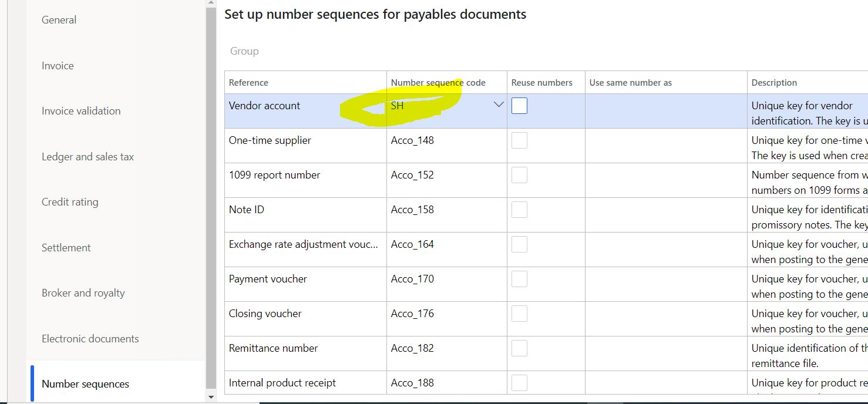Select Electronic documents section
The image size is (868, 404).
click(90, 339)
